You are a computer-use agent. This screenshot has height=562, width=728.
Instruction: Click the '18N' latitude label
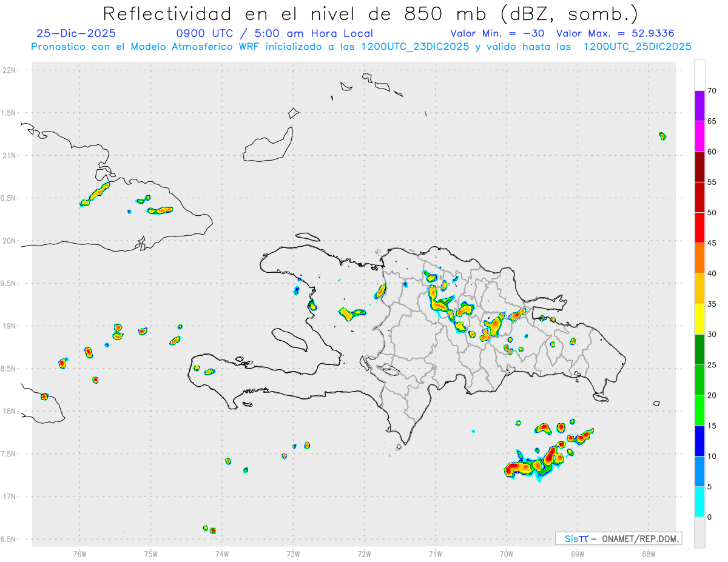[10, 411]
